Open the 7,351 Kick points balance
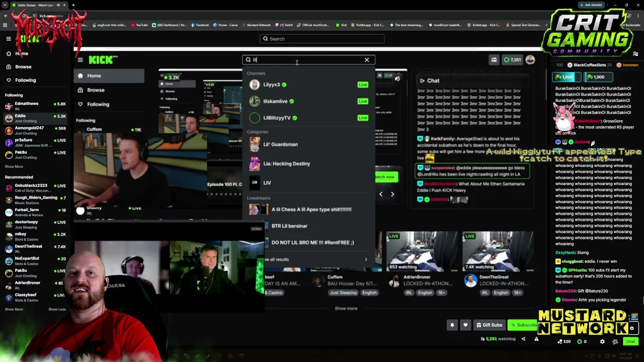This screenshot has width=644, height=362. 512,60
